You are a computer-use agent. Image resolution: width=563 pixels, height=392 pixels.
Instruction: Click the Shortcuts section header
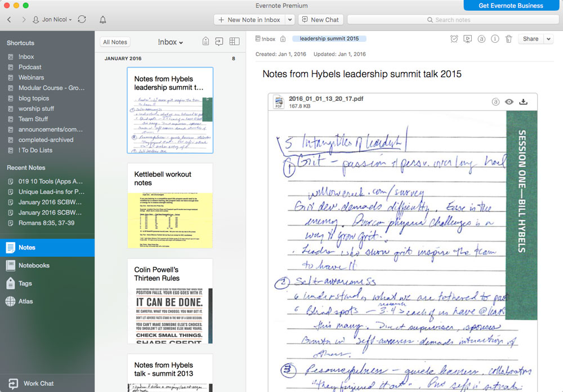[x=20, y=43]
